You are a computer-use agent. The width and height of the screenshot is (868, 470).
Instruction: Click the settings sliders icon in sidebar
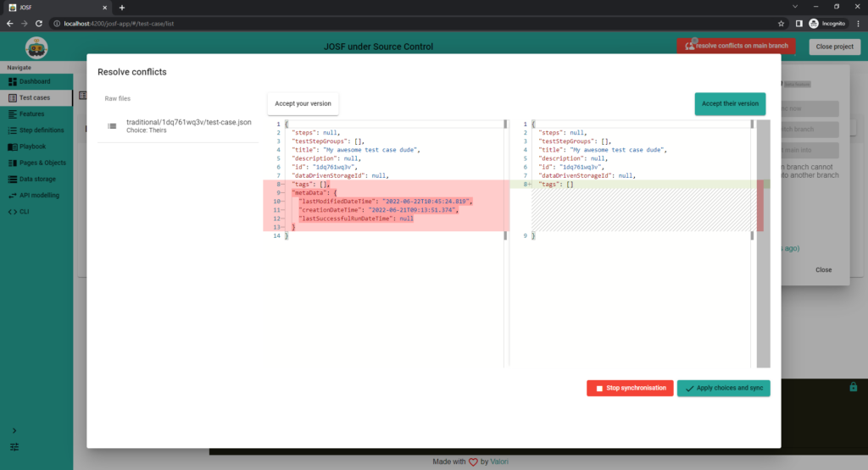(14, 446)
